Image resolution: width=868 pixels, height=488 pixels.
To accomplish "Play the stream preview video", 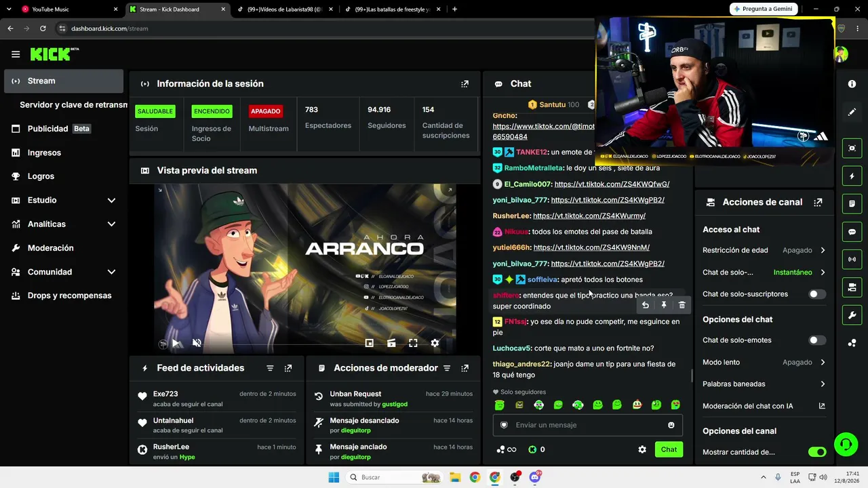I will (176, 343).
